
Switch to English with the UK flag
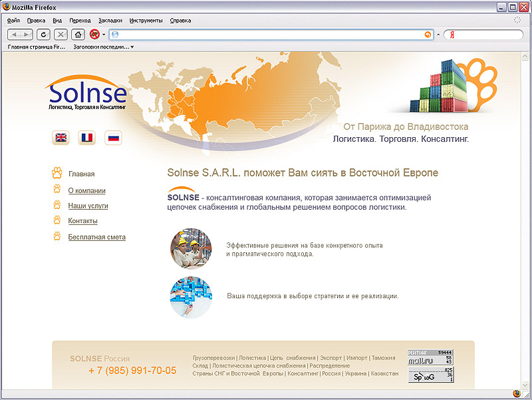pyautogui.click(x=61, y=138)
